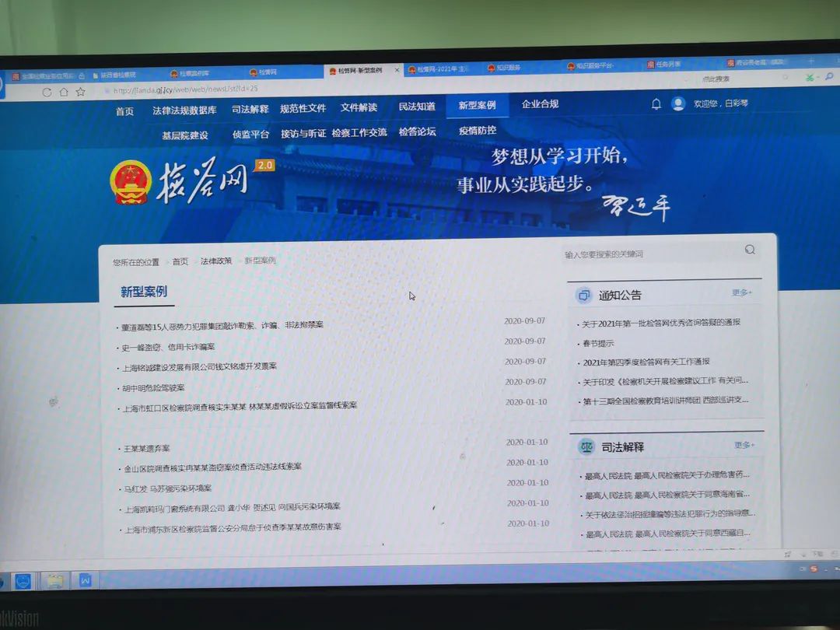Open the 规范性文件 menu
The image size is (840, 630).
(x=303, y=108)
